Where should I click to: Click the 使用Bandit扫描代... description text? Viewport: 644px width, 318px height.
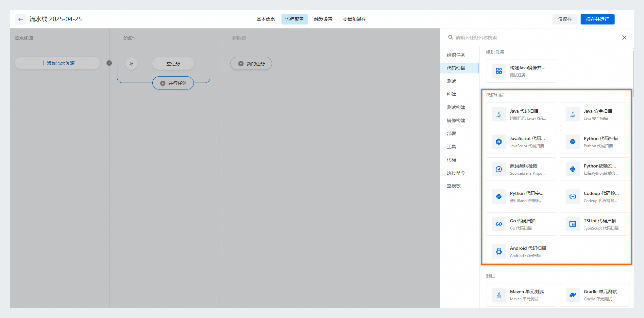pyautogui.click(x=527, y=201)
